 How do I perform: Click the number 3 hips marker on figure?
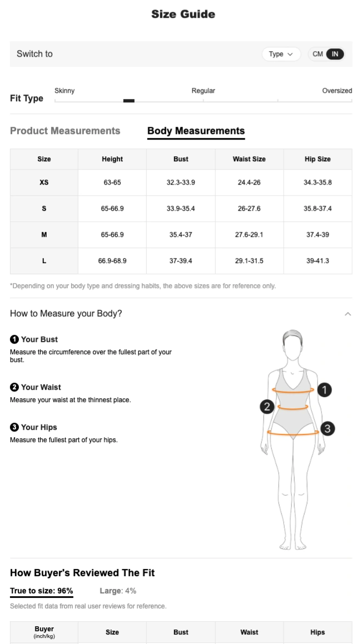coord(328,428)
